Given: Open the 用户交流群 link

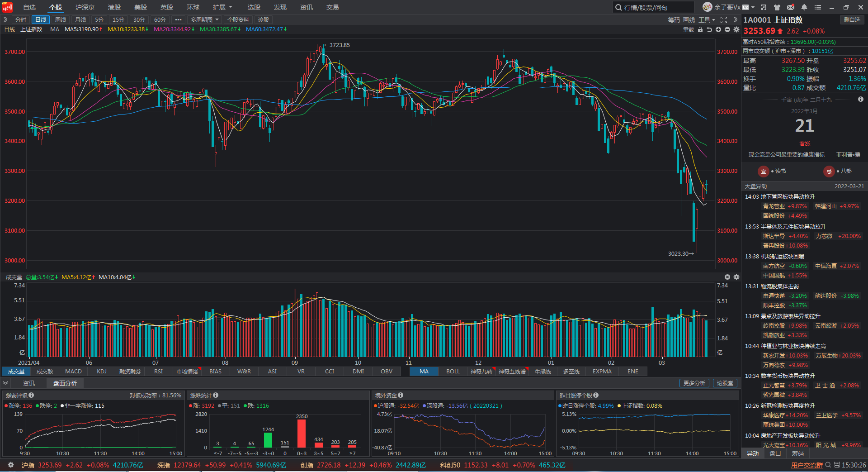Looking at the screenshot, I should pyautogui.click(x=807, y=465).
